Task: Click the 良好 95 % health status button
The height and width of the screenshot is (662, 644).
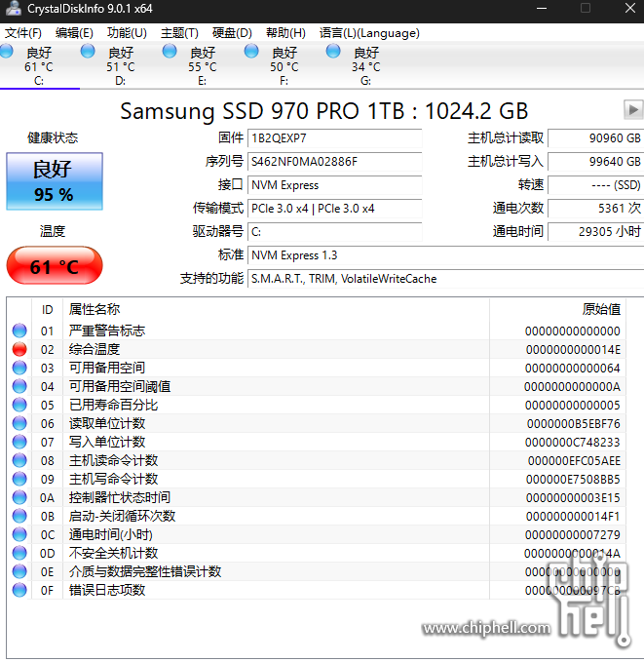Action: click(x=55, y=181)
